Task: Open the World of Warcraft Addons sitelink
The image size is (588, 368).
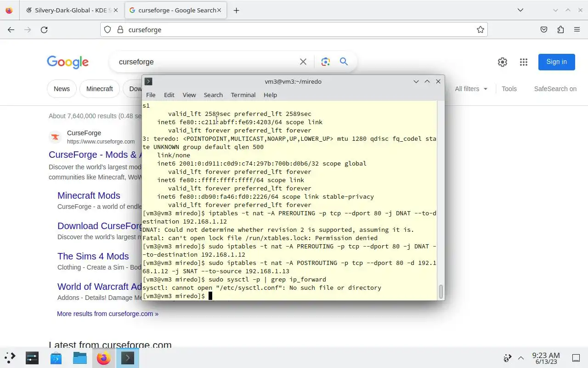Action: [100, 287]
